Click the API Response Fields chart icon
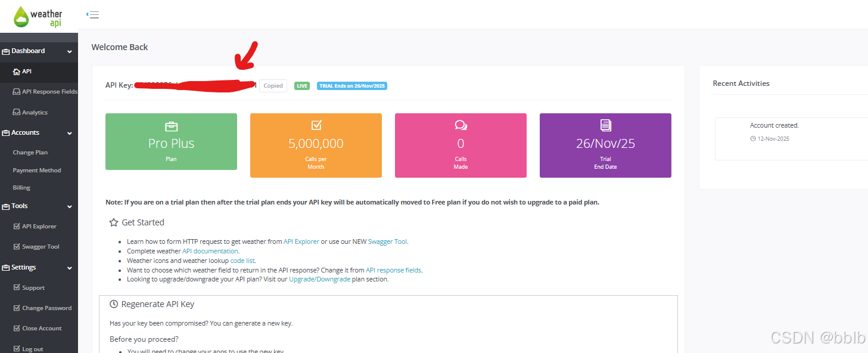This screenshot has width=868, height=353. pyautogui.click(x=17, y=92)
